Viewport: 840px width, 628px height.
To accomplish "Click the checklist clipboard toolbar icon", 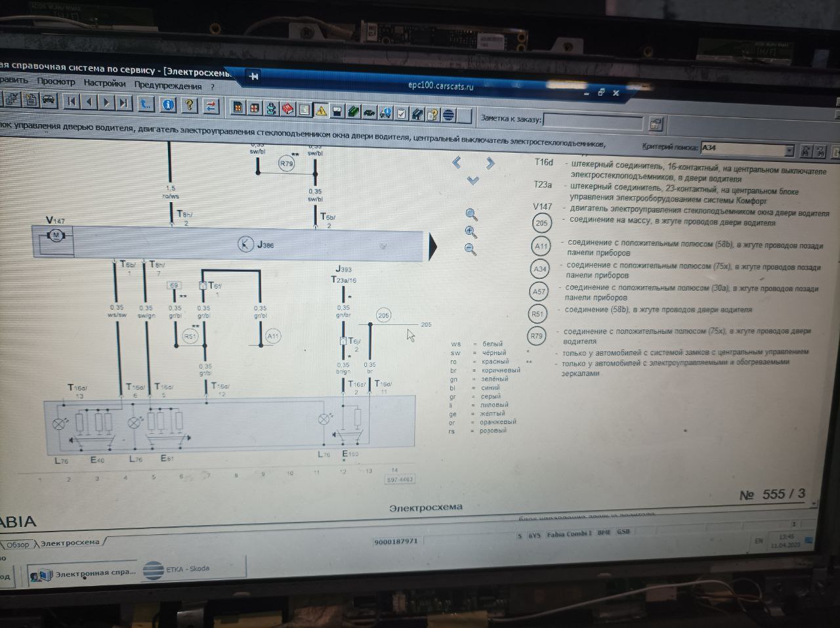I will [402, 114].
